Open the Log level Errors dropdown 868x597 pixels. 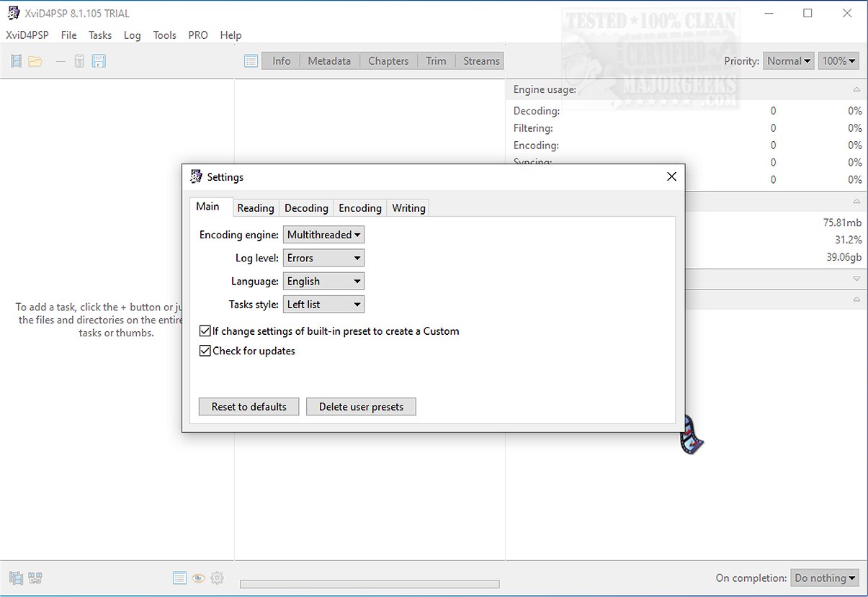point(323,258)
